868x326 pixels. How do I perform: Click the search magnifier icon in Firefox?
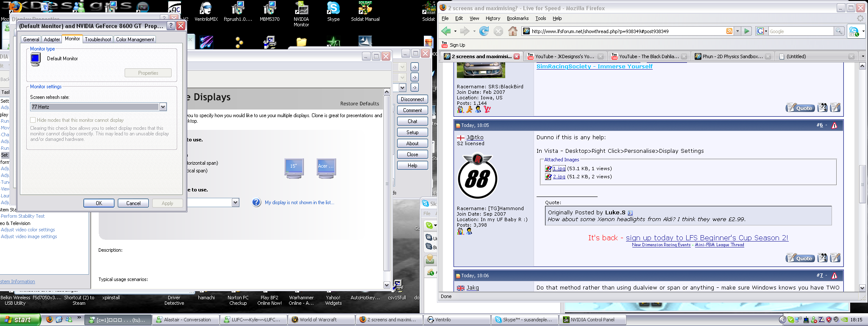[x=839, y=31]
